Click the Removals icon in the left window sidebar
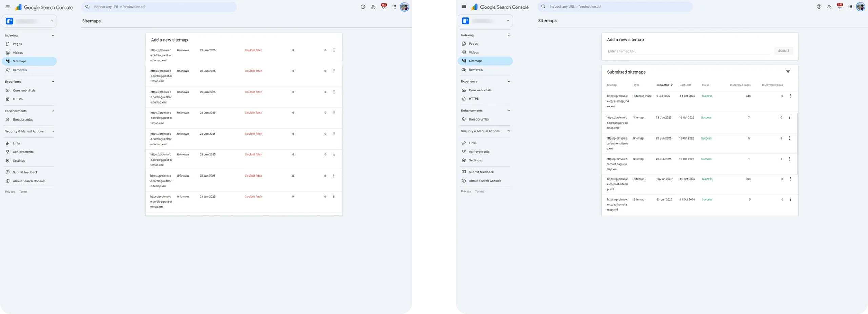The width and height of the screenshot is (868, 314). [8, 70]
